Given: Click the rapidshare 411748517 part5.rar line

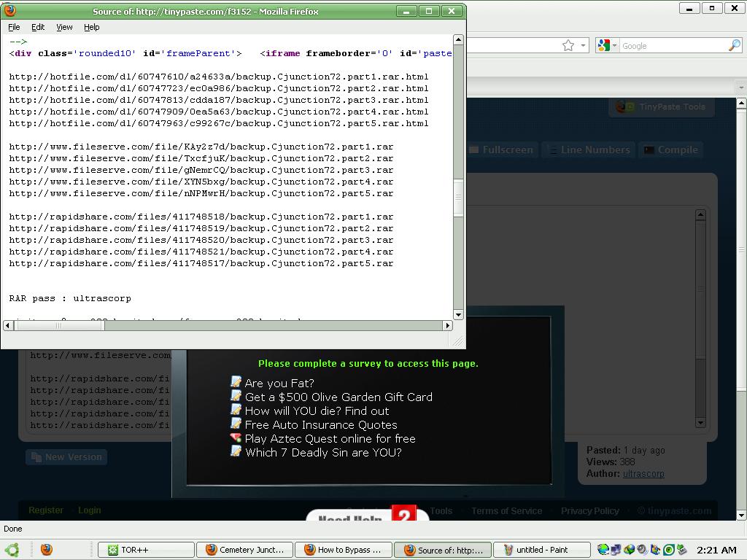Looking at the screenshot, I should (x=201, y=263).
